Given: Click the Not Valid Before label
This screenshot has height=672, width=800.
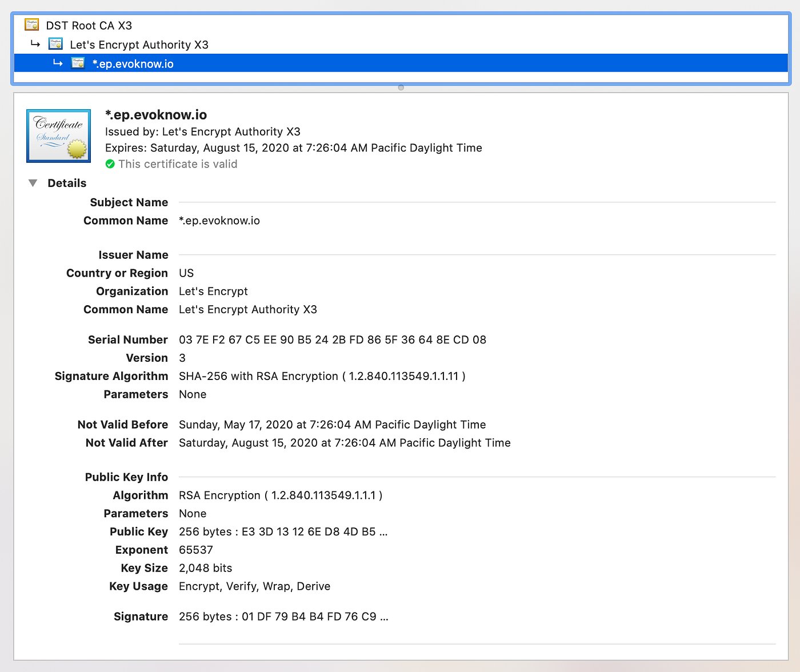Looking at the screenshot, I should click(123, 425).
